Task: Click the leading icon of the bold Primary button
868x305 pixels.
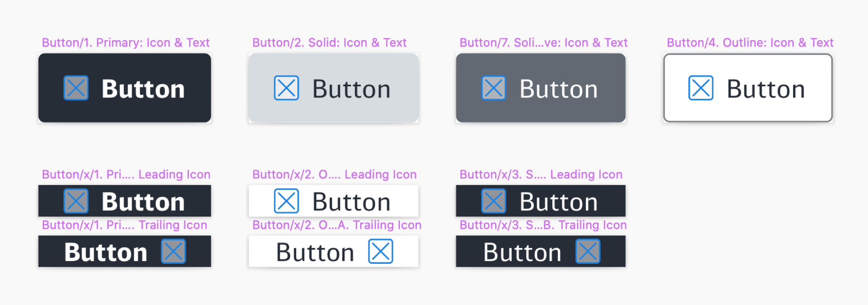Action: point(76,201)
